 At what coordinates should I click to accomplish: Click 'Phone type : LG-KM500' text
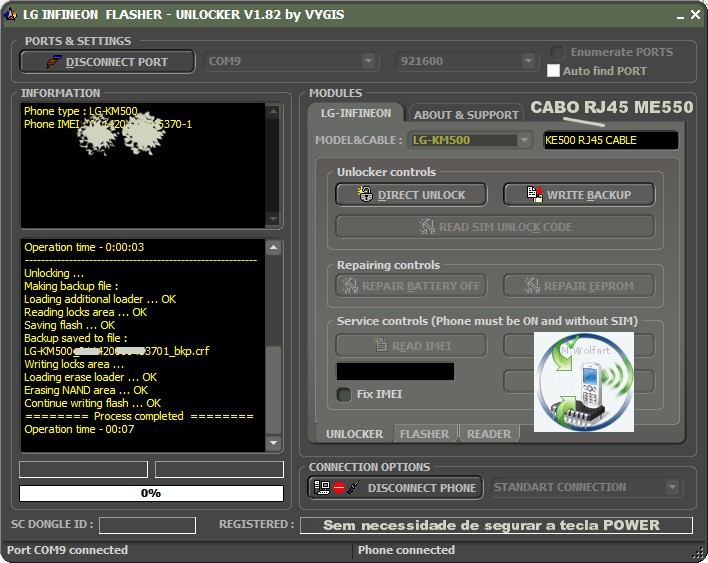80,111
